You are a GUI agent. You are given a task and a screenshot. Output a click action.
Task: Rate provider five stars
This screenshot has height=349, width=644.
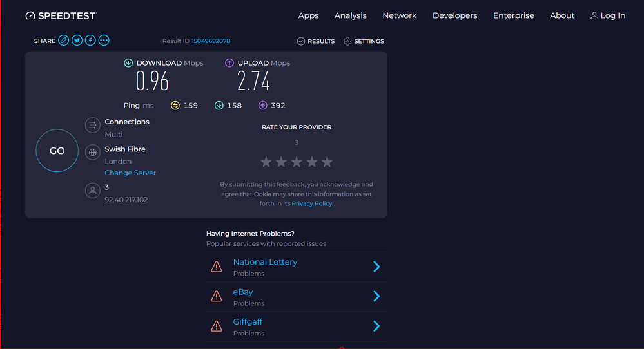[327, 162]
